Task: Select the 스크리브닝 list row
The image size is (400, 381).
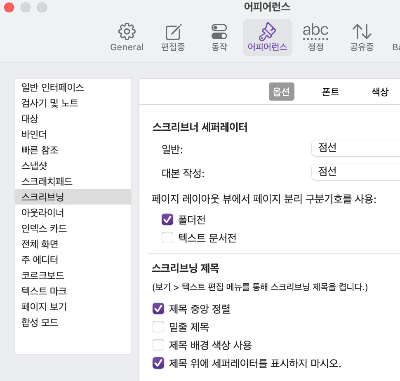Action: [x=73, y=197]
